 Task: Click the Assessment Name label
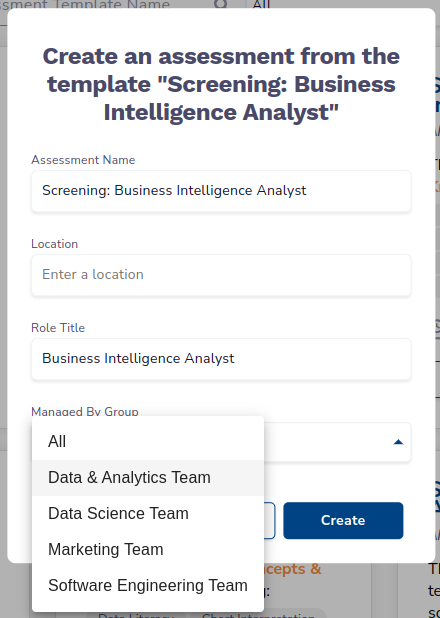(x=83, y=160)
